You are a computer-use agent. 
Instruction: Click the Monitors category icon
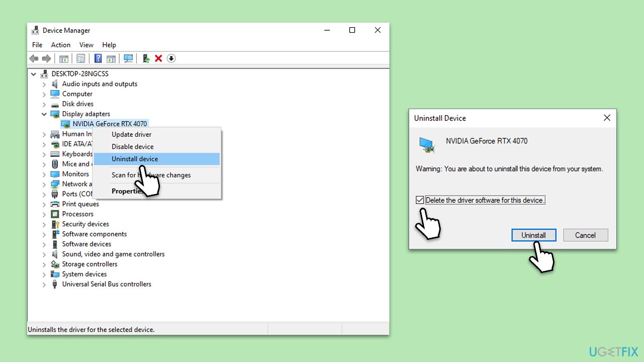55,174
